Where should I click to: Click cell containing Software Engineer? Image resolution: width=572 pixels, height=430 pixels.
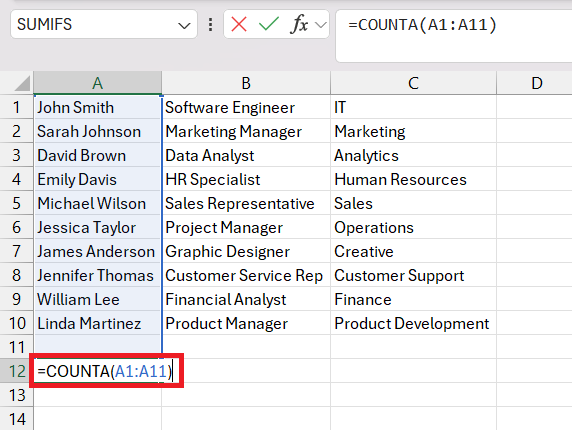(246, 107)
